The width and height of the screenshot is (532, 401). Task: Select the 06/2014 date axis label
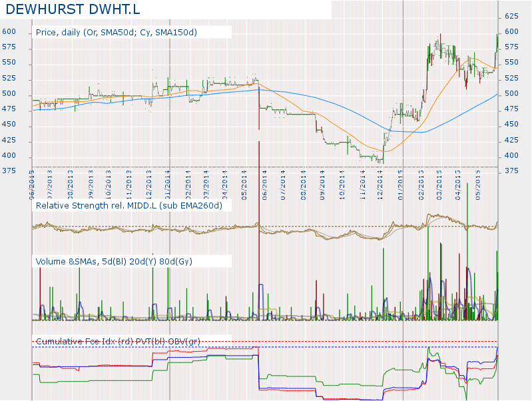(265, 182)
